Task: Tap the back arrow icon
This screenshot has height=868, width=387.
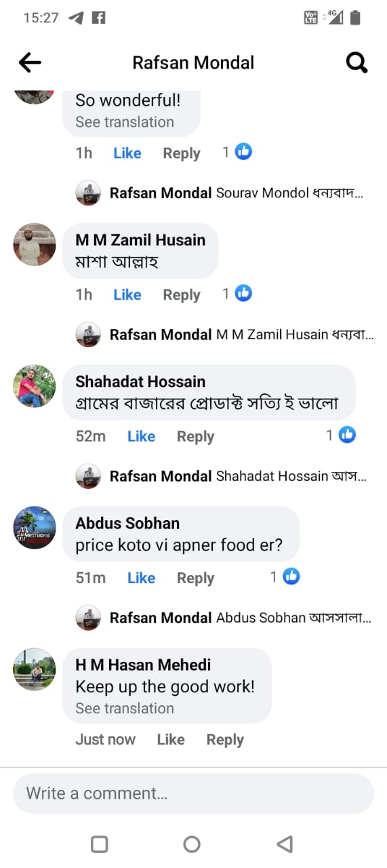Action: (30, 63)
